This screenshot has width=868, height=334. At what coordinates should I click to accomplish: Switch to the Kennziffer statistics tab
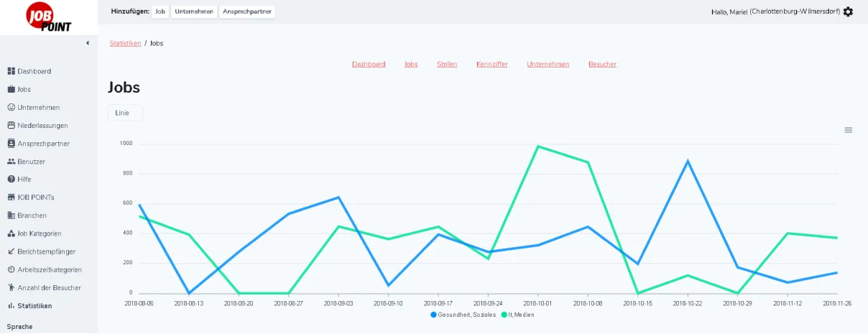492,64
